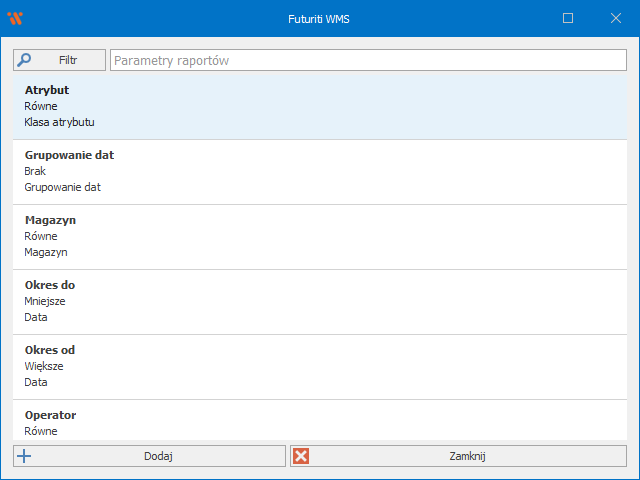
Task: Select the Okres od parameter heading
Action: tap(49, 350)
